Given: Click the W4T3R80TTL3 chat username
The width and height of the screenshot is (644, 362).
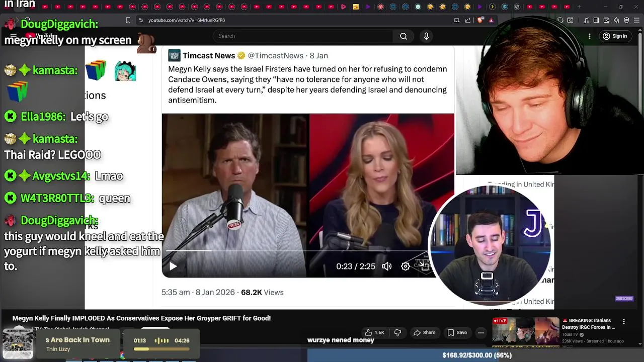Looking at the screenshot, I should (57, 198).
